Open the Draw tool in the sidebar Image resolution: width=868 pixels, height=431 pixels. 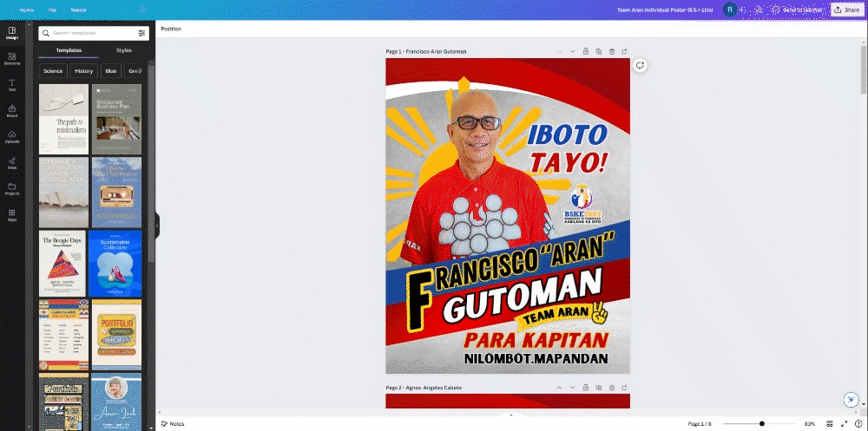(x=12, y=163)
